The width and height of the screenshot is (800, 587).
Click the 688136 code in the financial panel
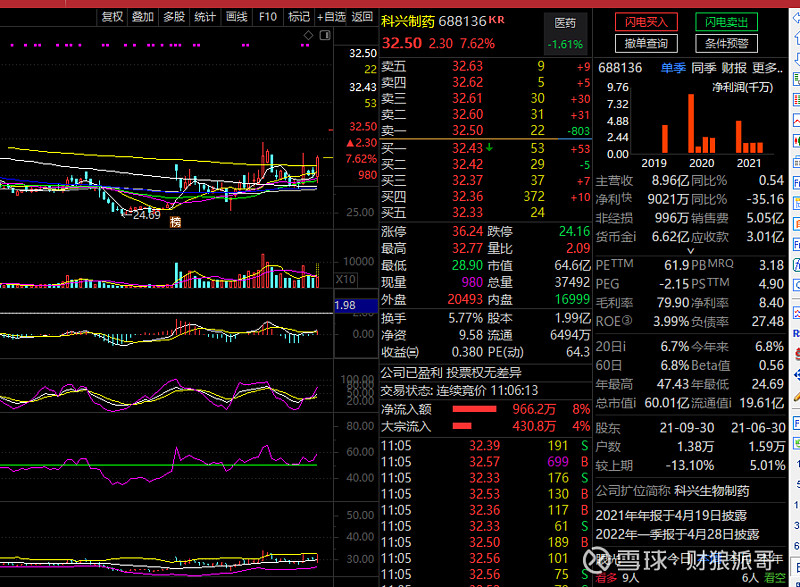(620, 68)
